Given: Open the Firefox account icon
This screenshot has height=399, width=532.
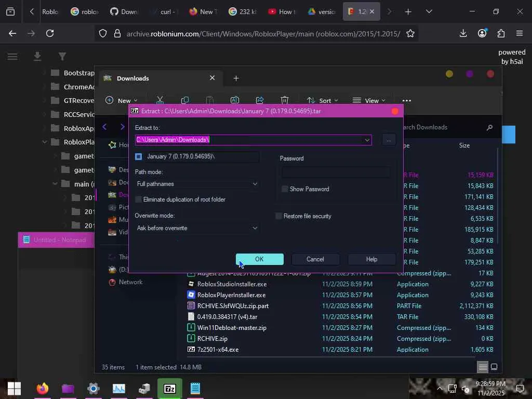Looking at the screenshot, I should 482,33.
